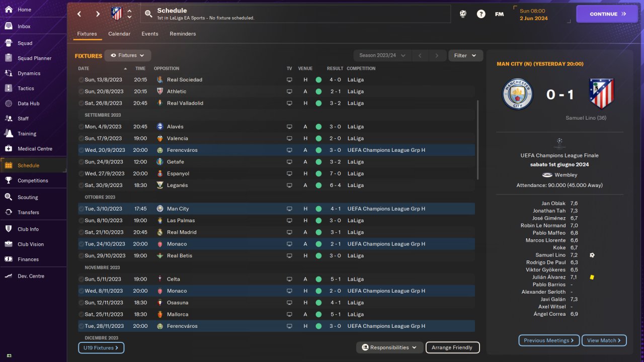Toggle the check mark for Las Palmas fixture
The width and height of the screenshot is (644, 362).
tap(81, 220)
